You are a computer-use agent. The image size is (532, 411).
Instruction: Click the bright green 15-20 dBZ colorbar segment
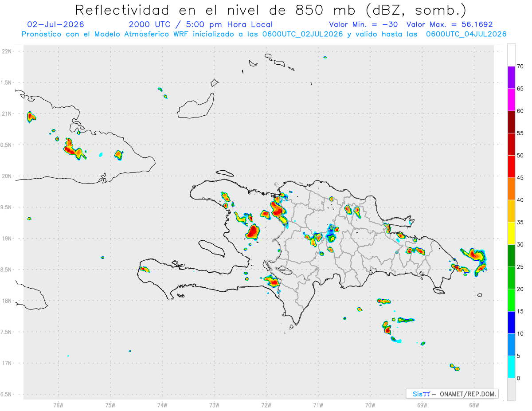click(511, 300)
